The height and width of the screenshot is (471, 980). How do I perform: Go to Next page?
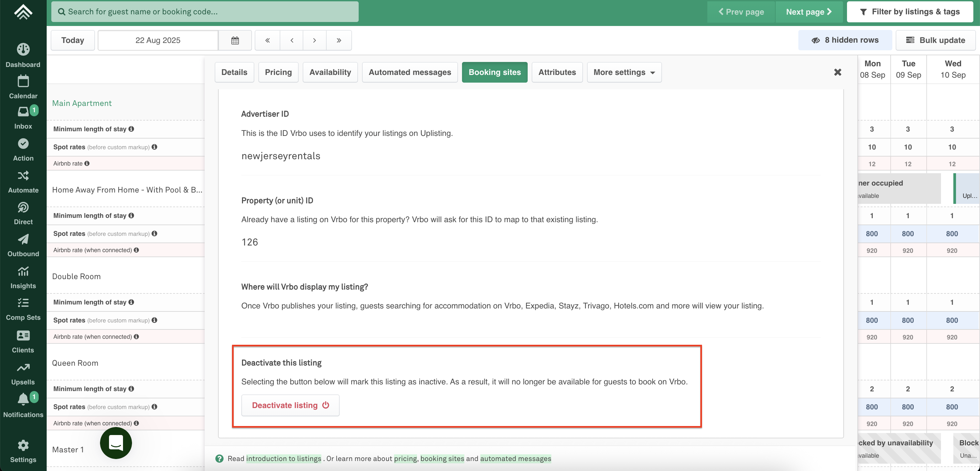(x=809, y=12)
